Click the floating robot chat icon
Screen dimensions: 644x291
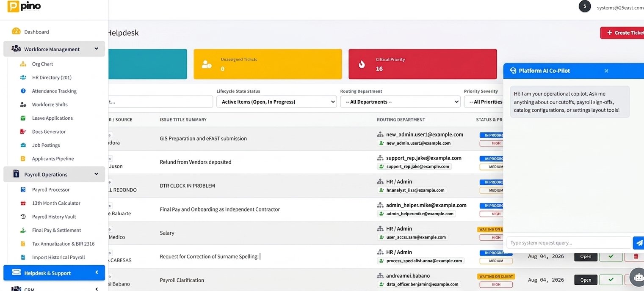point(638,277)
